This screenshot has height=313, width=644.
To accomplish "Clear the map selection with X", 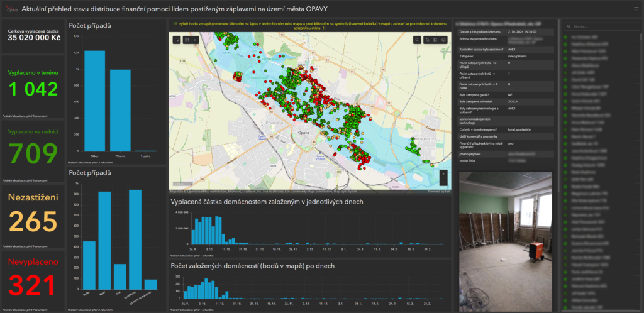I will tap(195, 40).
